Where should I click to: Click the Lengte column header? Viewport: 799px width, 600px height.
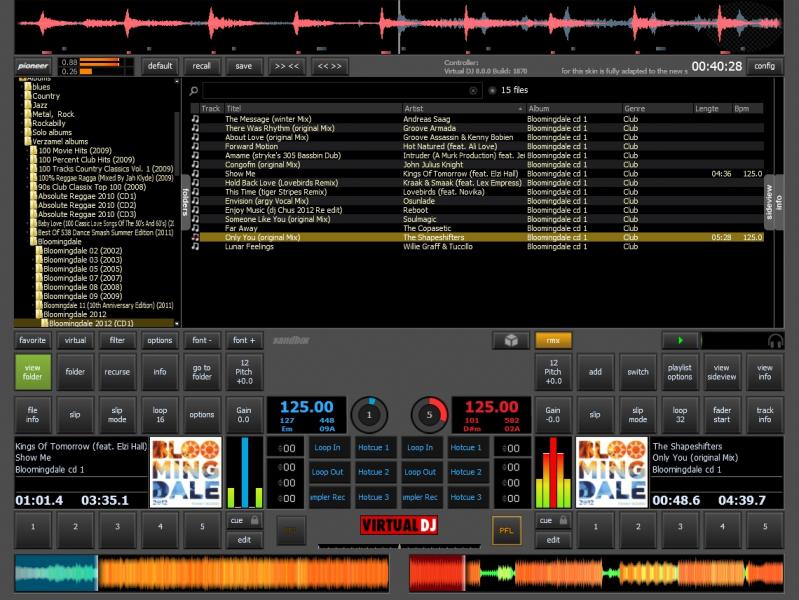point(712,109)
